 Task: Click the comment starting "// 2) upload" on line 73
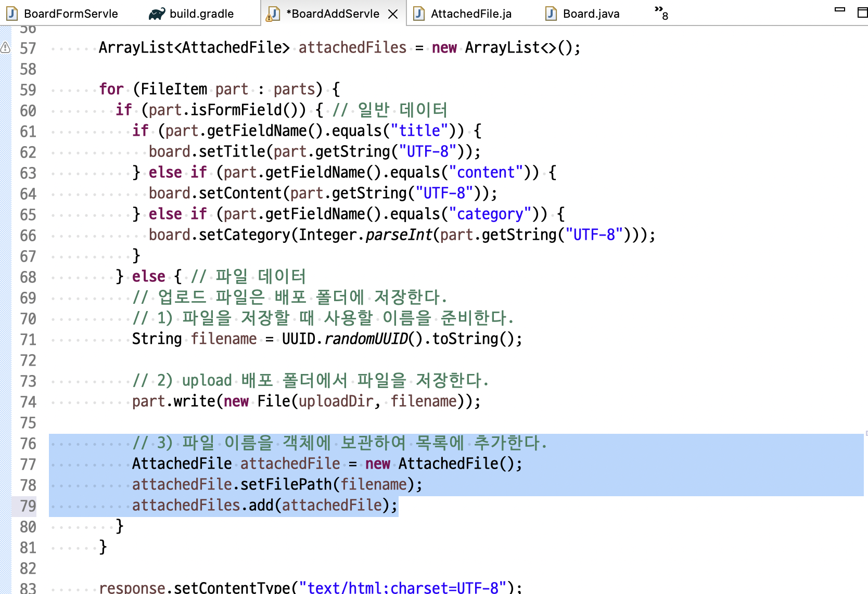(311, 380)
